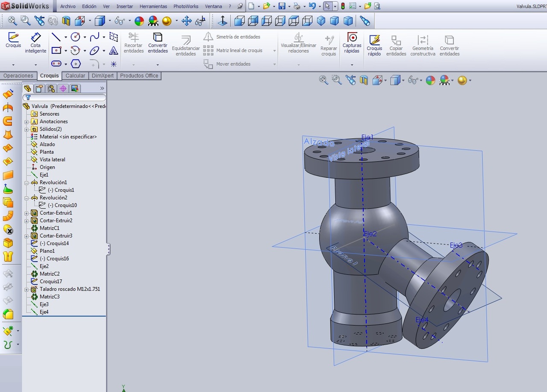Open ConfigurationManager tab in left panel
Viewport: 547px width, 392px height.
[x=51, y=88]
